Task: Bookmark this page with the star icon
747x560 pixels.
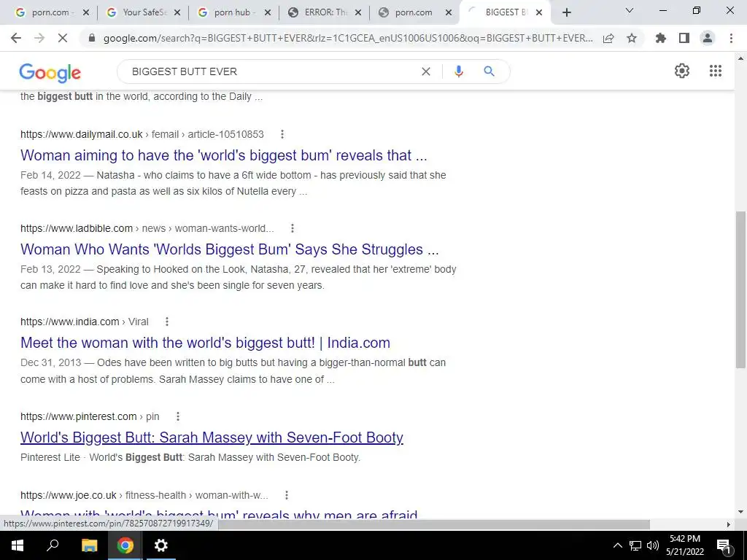Action: click(632, 39)
